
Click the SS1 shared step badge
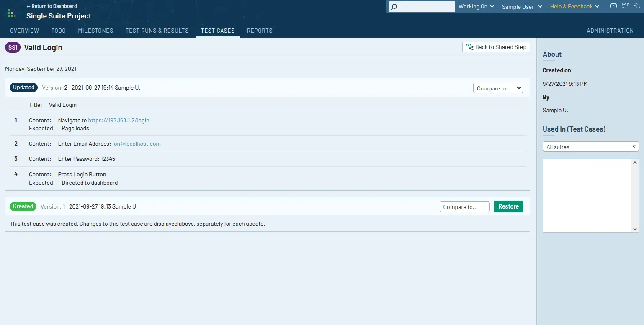[x=13, y=48]
